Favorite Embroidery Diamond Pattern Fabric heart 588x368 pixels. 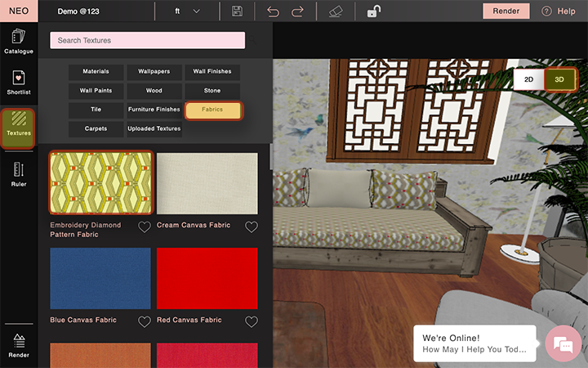point(145,227)
